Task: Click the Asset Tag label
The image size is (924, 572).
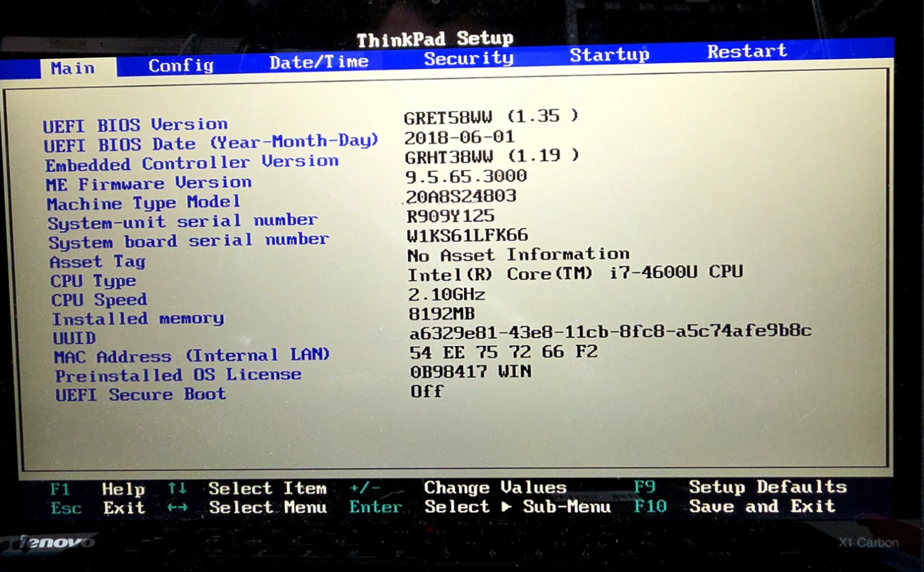Action: pos(98,261)
